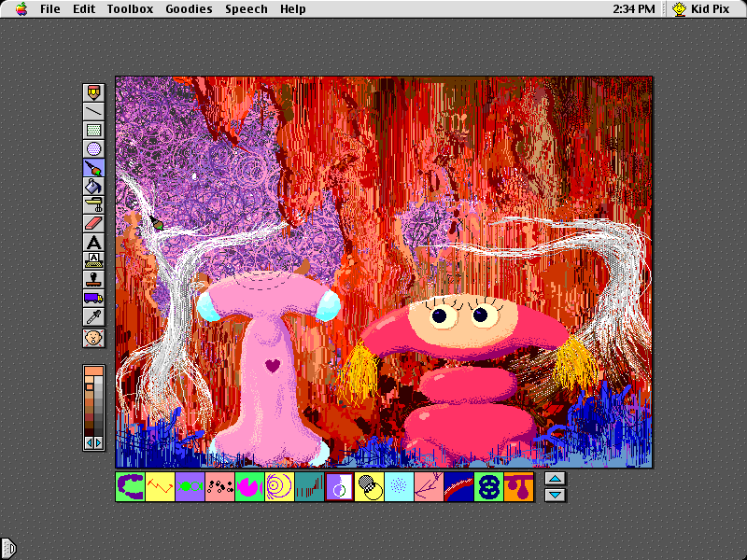The height and width of the screenshot is (560, 747).
Task: Open the Toolbox menu
Action: click(x=130, y=9)
